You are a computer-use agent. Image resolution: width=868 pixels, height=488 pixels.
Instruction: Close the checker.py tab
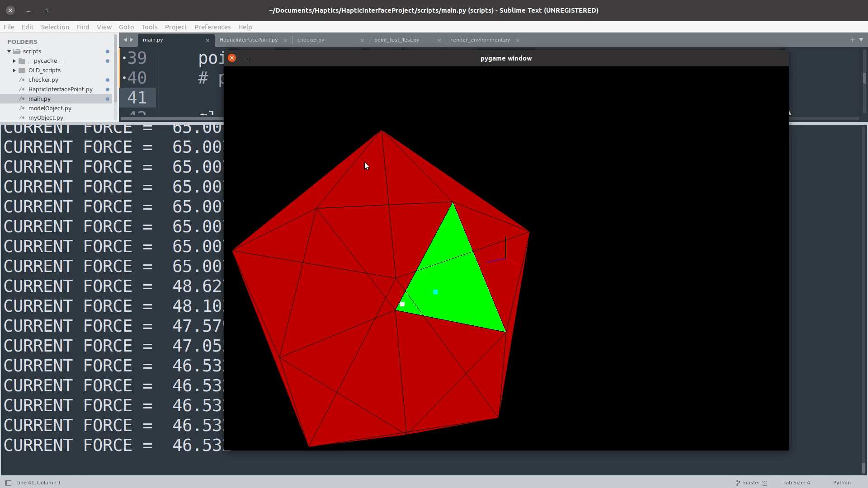362,40
